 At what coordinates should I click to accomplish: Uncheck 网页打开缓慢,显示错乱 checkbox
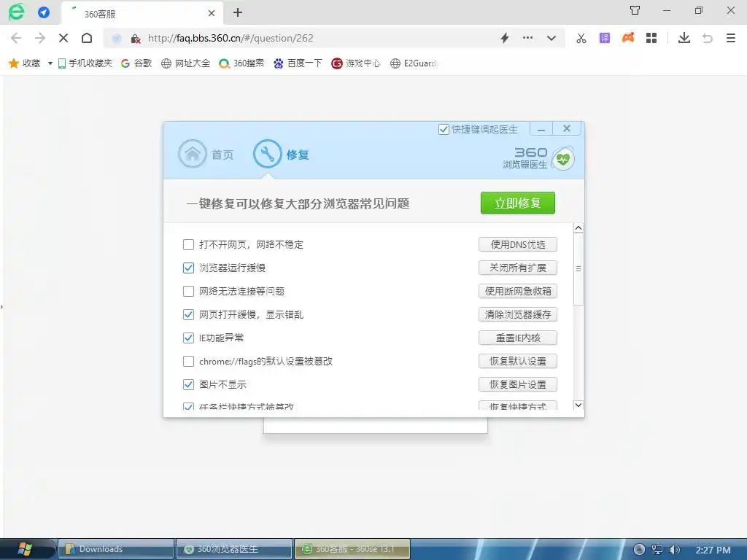[189, 315]
